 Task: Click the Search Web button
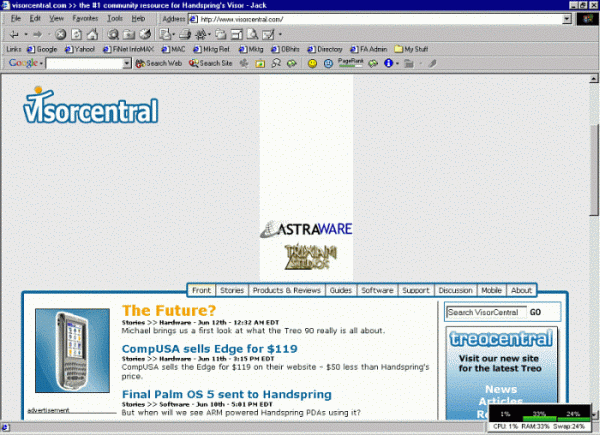coord(159,63)
